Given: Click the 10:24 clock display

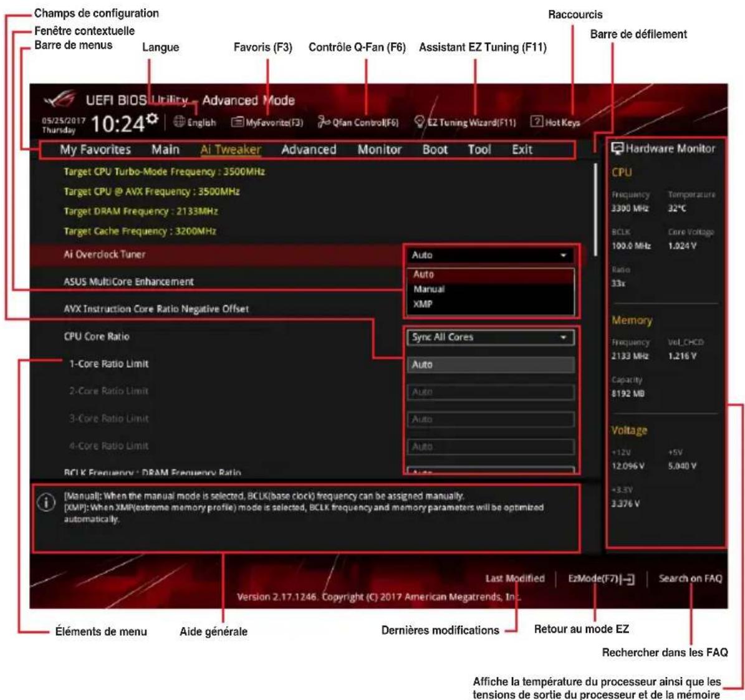Looking at the screenshot, I should tap(117, 125).
